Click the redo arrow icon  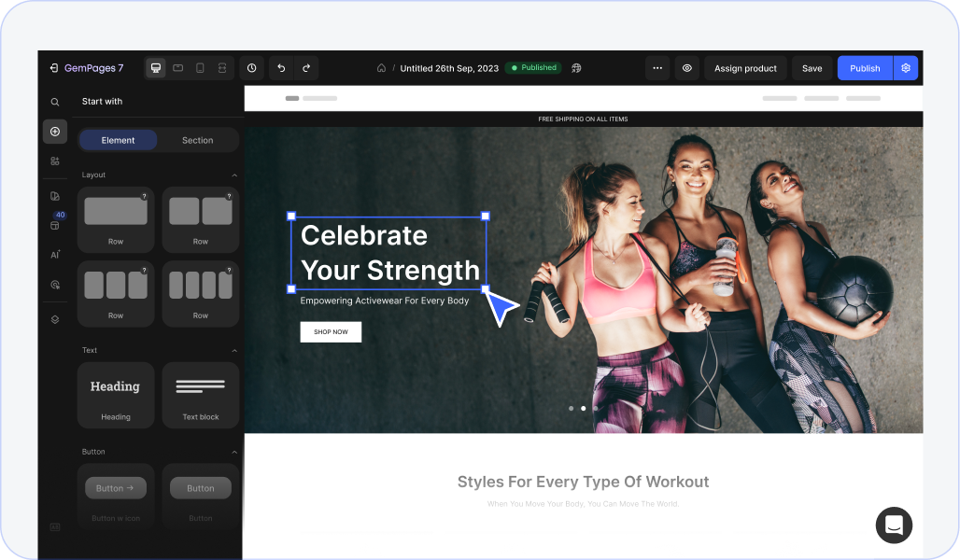[x=306, y=68]
